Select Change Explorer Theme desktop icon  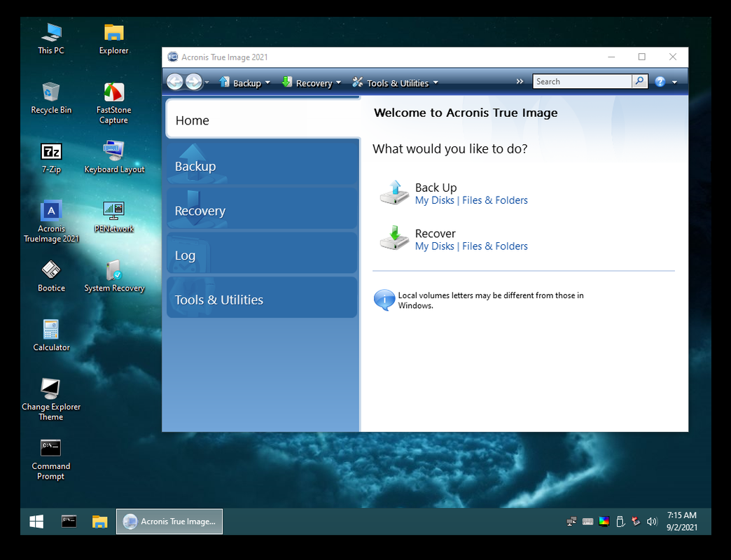[51, 400]
